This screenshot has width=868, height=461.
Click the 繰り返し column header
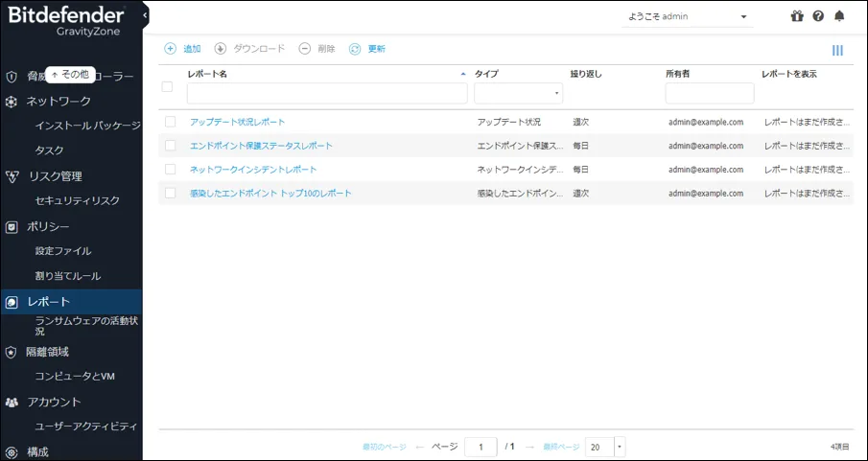[586, 74]
